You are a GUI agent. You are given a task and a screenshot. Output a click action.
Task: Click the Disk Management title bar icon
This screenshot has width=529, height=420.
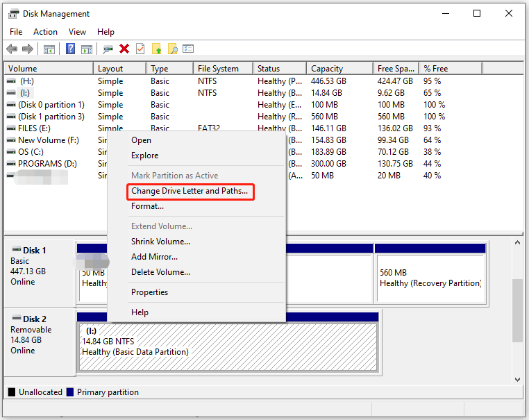pos(13,14)
